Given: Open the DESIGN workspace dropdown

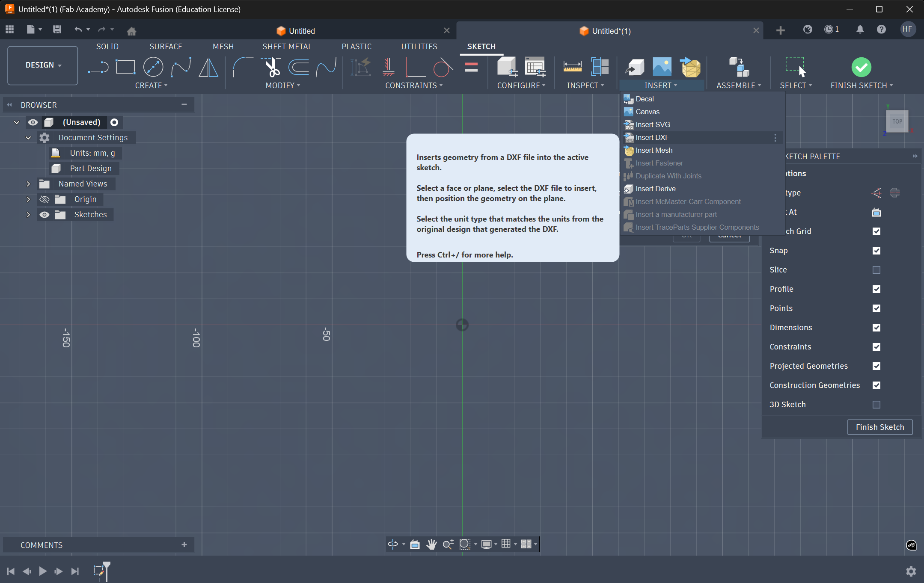Looking at the screenshot, I should click(x=43, y=65).
